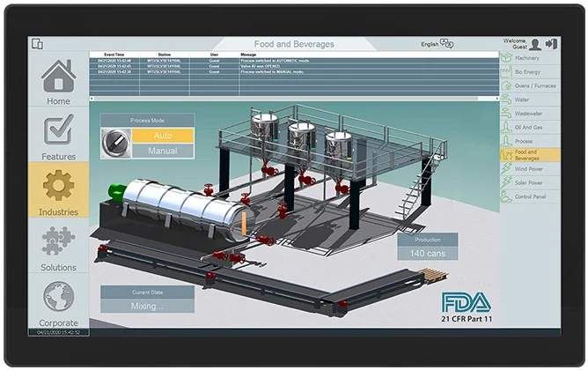Open the Corporate globe icon
The height and width of the screenshot is (370, 588).
click(x=58, y=296)
